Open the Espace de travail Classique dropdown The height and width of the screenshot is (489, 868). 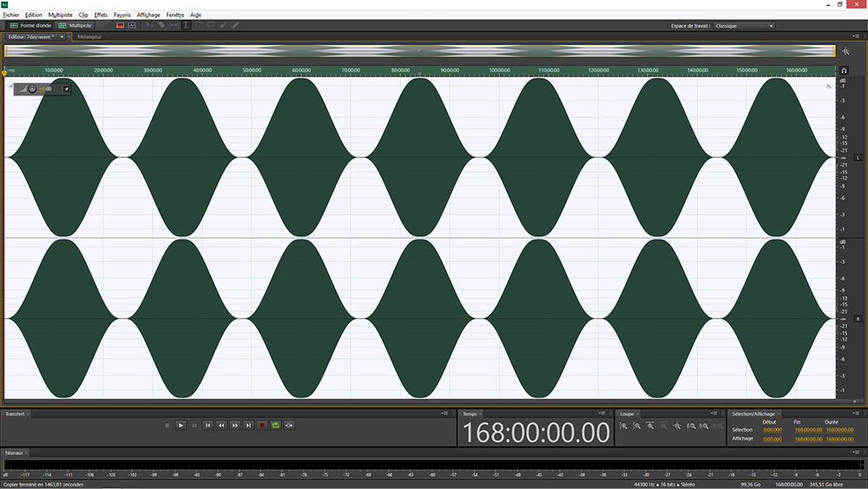743,26
